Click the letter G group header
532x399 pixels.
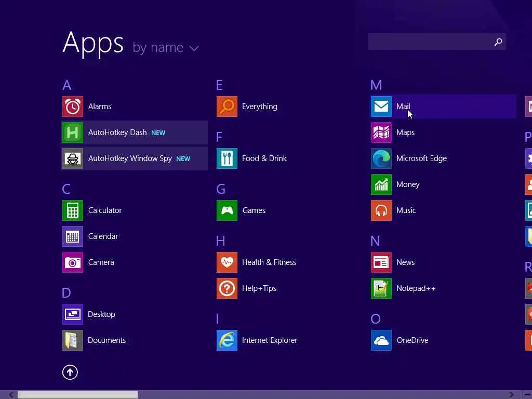click(x=221, y=189)
